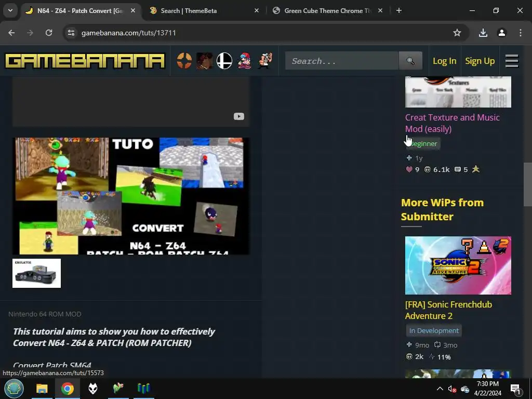The width and height of the screenshot is (532, 399).
Task: Click the 2k views count
Action: (415, 356)
